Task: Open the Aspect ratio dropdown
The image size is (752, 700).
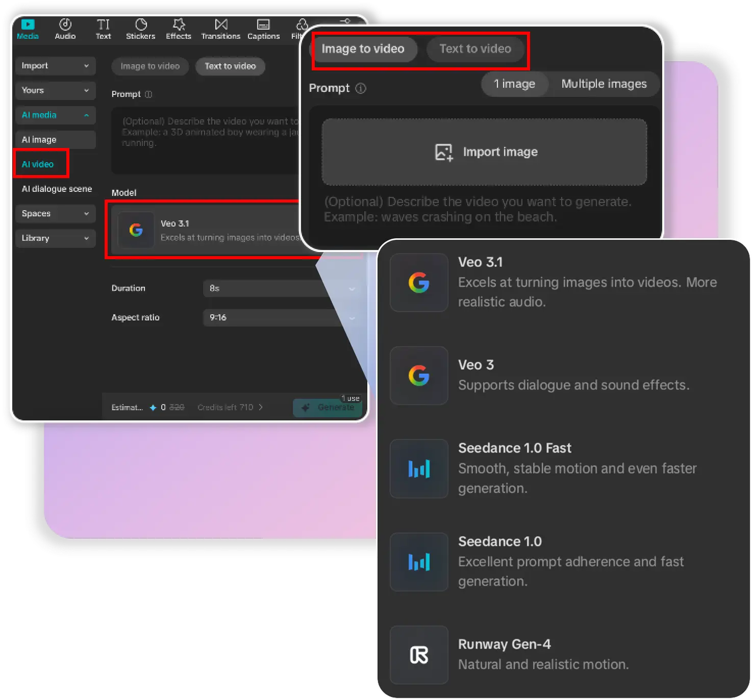Action: [x=281, y=317]
